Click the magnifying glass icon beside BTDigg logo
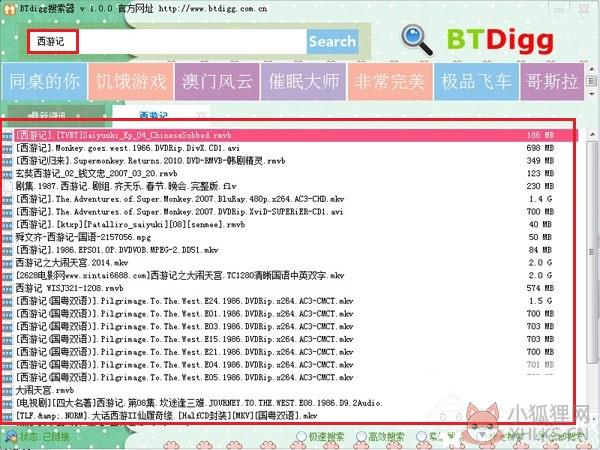The image size is (600, 450). click(x=417, y=40)
